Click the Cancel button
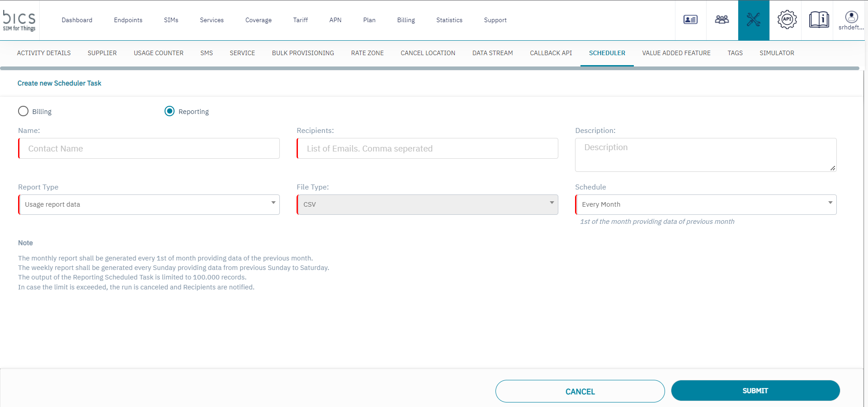 [580, 391]
